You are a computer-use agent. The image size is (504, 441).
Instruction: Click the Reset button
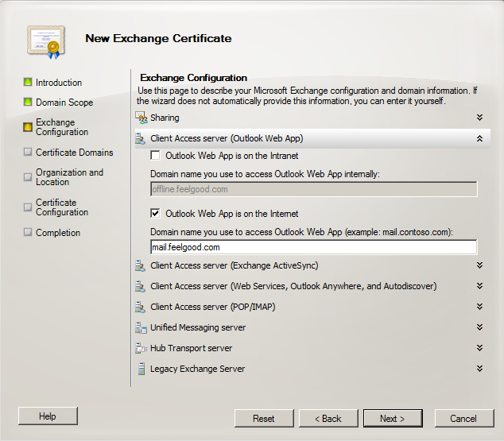click(x=264, y=419)
